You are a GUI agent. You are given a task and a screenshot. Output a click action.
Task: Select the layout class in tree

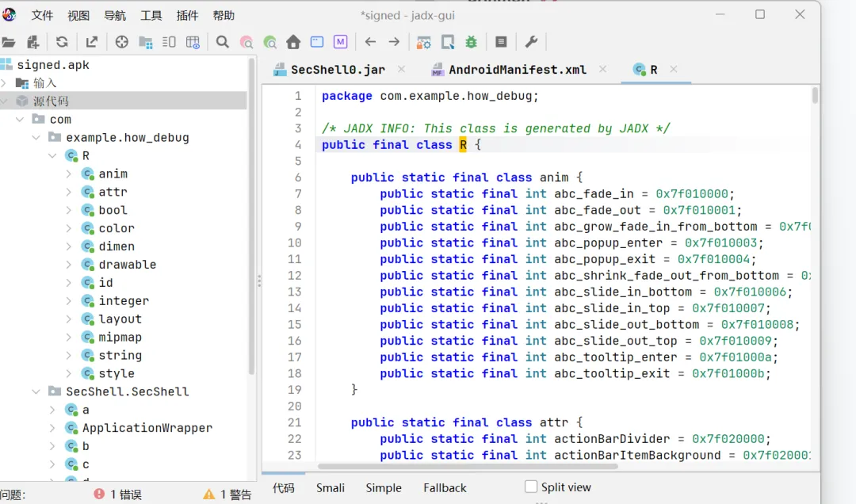coord(120,319)
